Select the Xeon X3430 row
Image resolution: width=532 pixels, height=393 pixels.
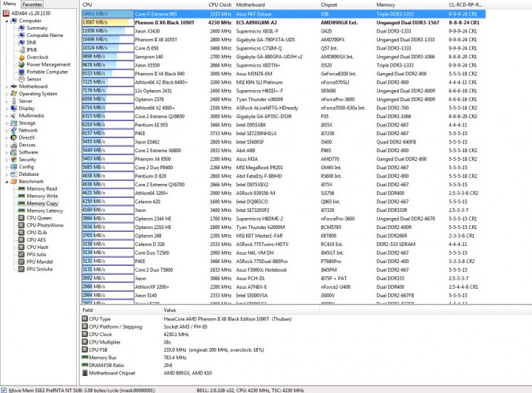pyautogui.click(x=283, y=31)
